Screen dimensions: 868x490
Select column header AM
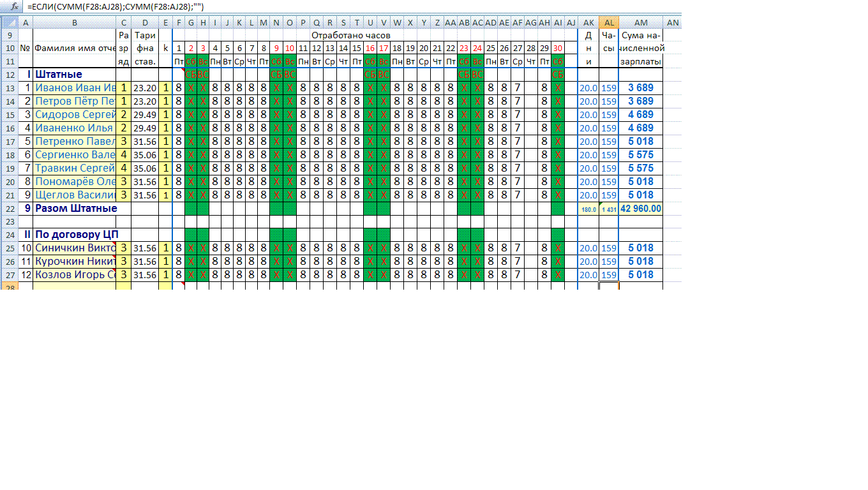click(x=641, y=22)
